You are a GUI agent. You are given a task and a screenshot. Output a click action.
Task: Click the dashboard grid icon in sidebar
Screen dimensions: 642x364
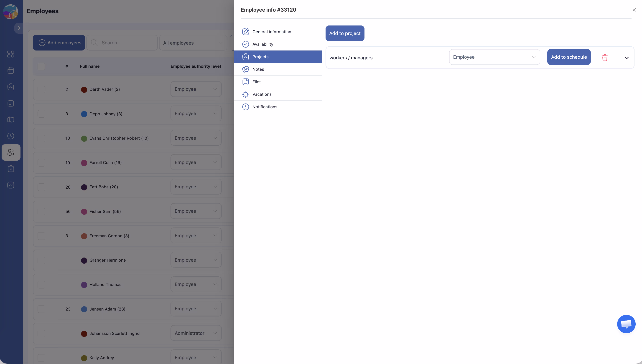tap(11, 54)
